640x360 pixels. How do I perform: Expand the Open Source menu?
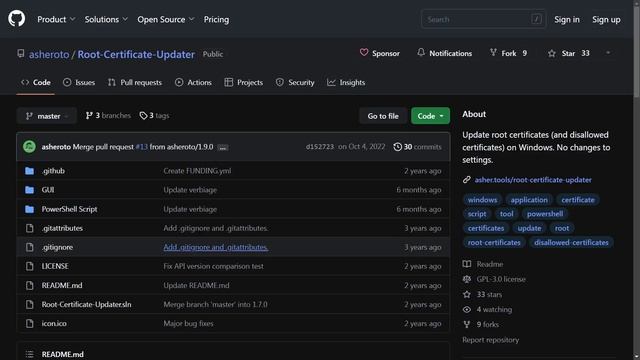[x=166, y=19]
